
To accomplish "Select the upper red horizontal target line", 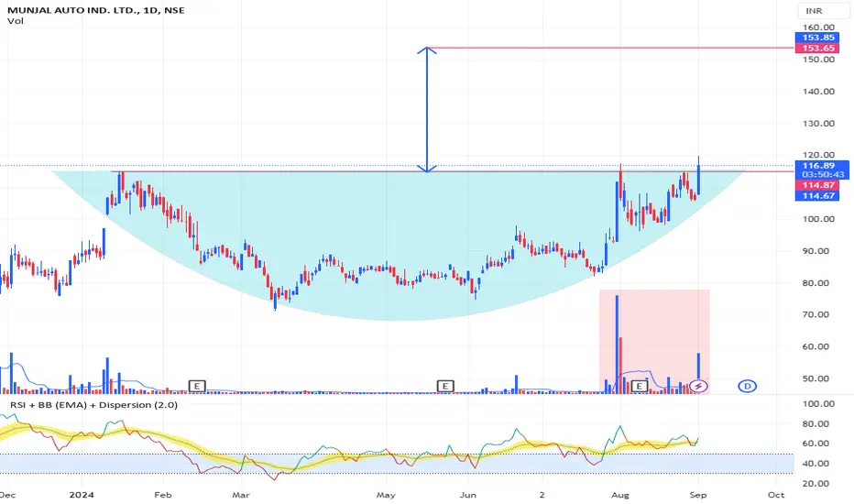I will click(x=610, y=48).
